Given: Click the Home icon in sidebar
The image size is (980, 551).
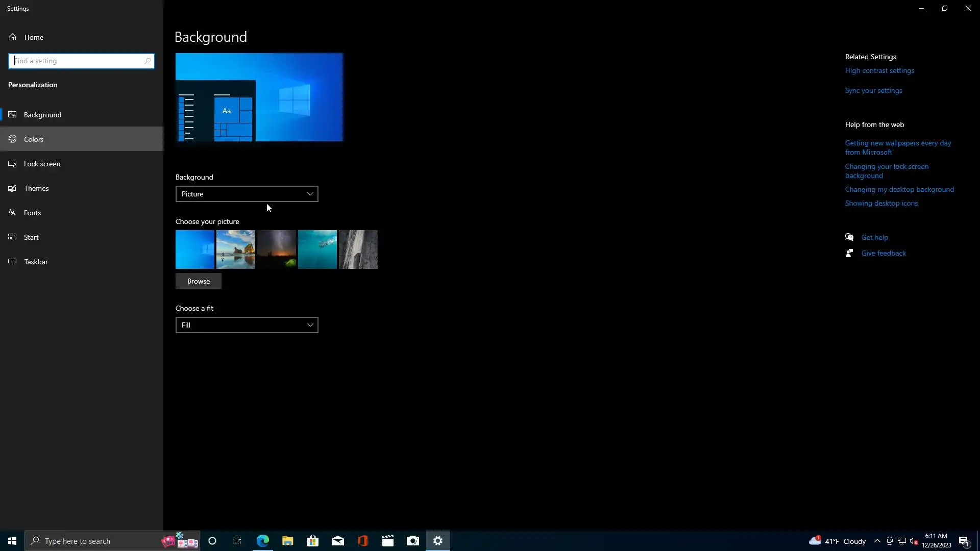Looking at the screenshot, I should [x=13, y=37].
